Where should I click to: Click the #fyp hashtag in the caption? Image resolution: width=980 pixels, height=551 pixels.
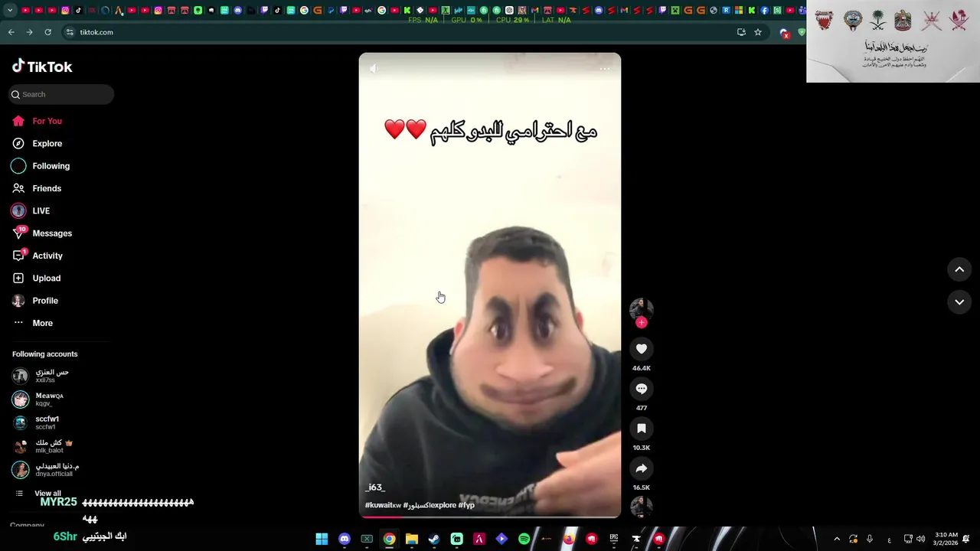[466, 505]
